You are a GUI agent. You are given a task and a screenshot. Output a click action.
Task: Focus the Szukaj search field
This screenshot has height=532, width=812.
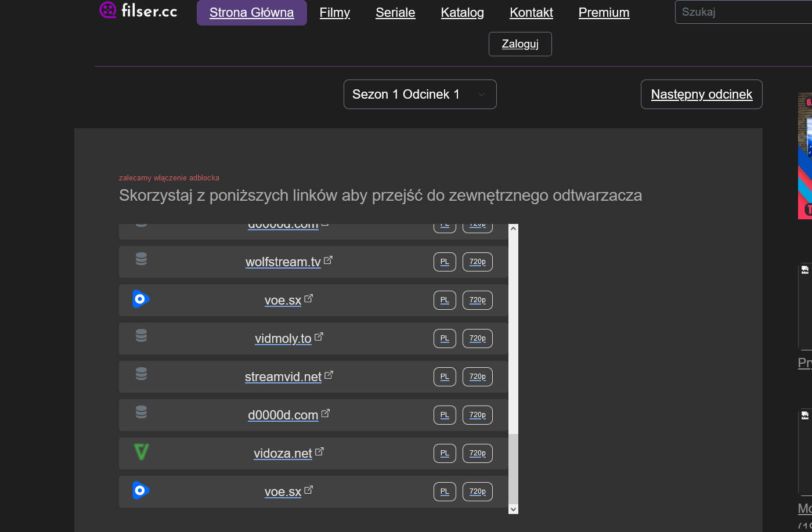pyautogui.click(x=743, y=12)
